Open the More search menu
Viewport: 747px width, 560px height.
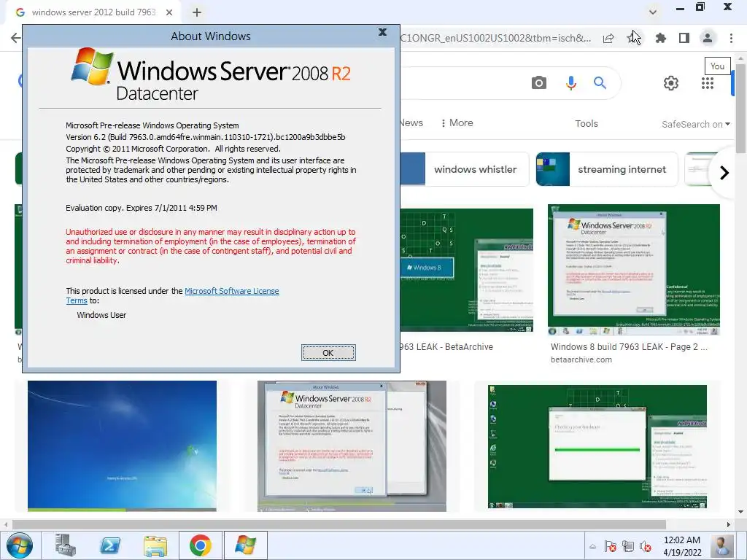click(457, 122)
